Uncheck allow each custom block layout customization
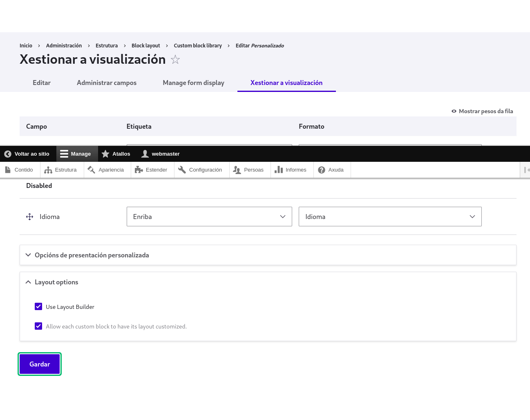The height and width of the screenshot is (420, 530). (38, 326)
